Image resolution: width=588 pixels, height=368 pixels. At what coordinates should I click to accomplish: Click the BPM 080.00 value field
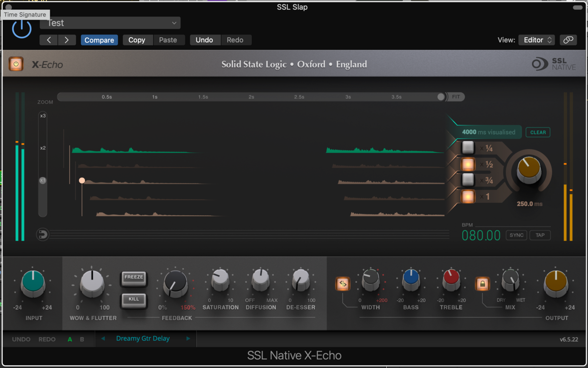pos(481,235)
